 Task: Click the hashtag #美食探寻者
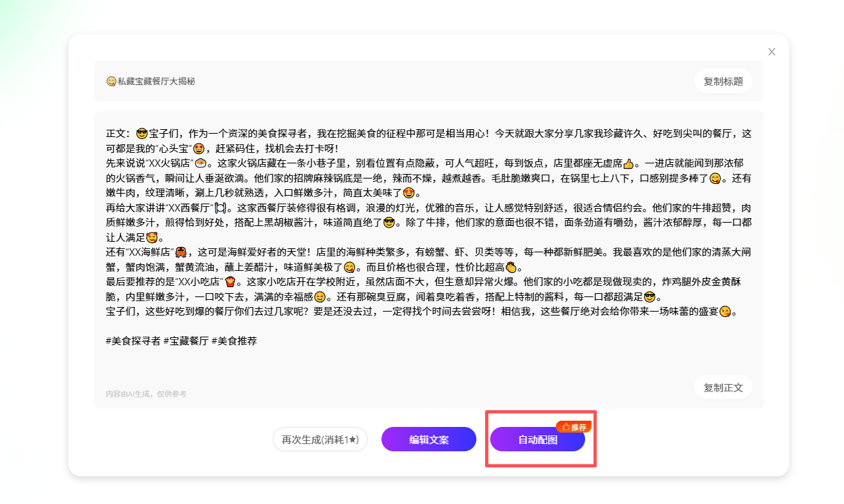click(132, 341)
